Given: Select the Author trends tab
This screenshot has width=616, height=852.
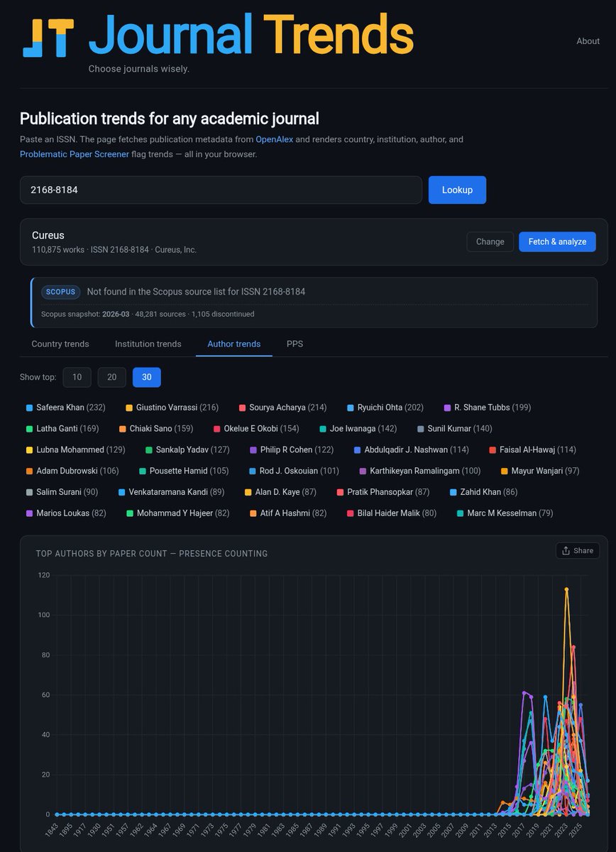Looking at the screenshot, I should [234, 344].
